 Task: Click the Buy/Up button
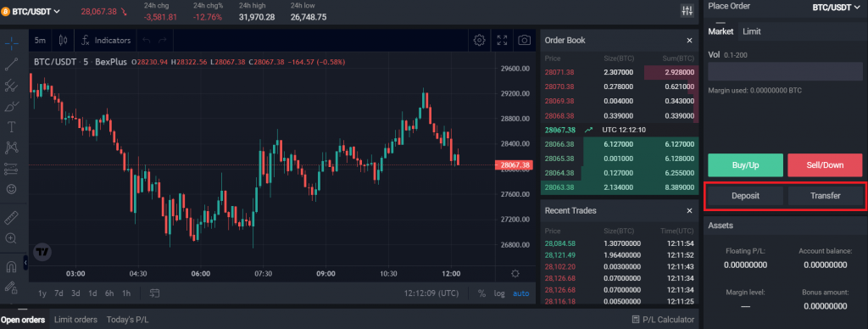coord(745,165)
